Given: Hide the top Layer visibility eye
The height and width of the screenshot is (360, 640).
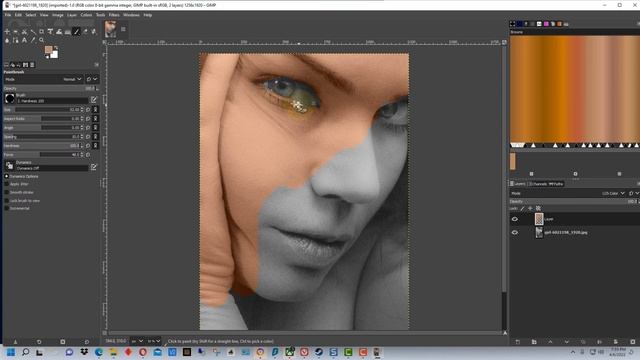Looking at the screenshot, I should tap(515, 219).
